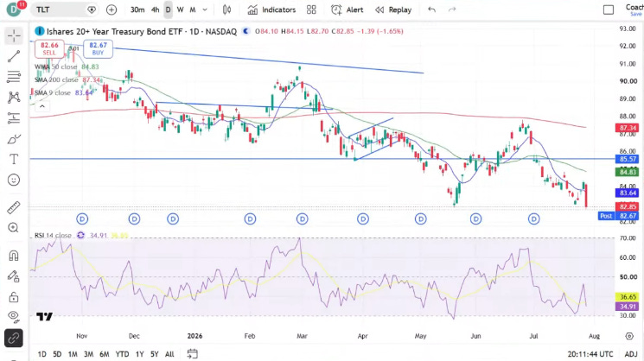Click the 85.57 horizontal line price label
The image size is (644, 361).
[x=628, y=159]
